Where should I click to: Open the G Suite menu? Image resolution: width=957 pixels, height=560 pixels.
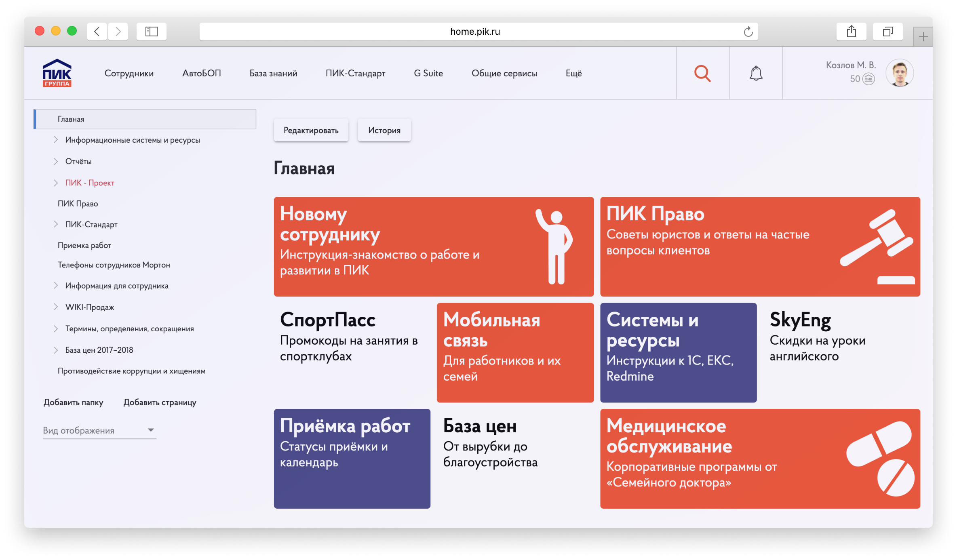[x=428, y=73]
